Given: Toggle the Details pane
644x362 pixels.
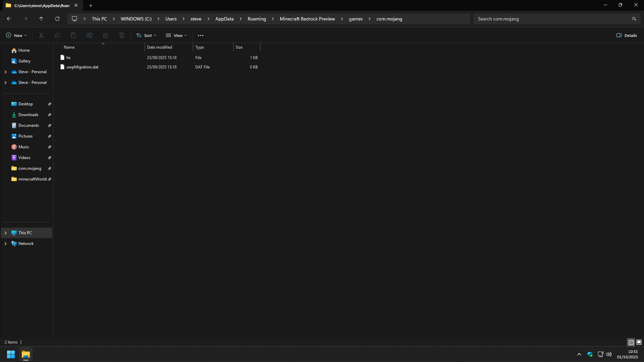Looking at the screenshot, I should click(x=627, y=35).
